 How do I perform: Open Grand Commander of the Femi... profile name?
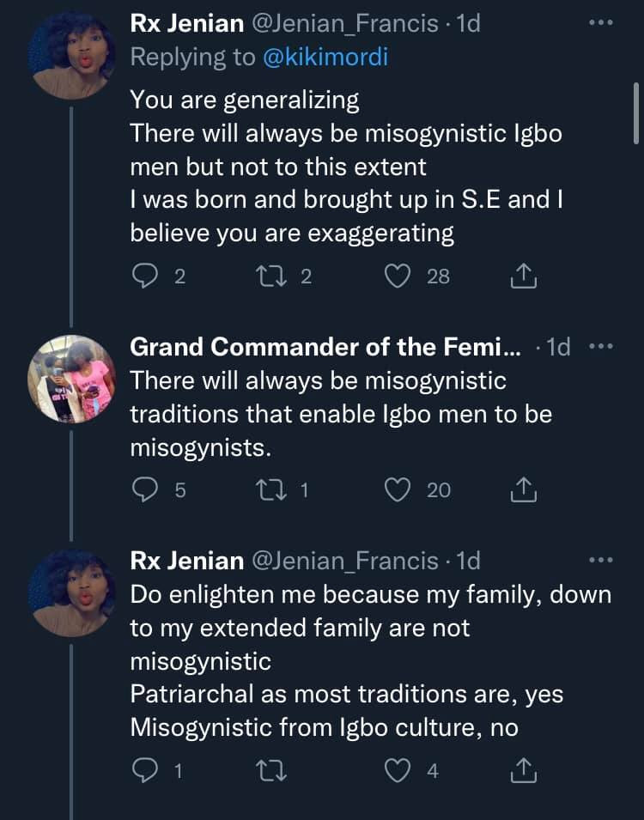pyautogui.click(x=325, y=347)
